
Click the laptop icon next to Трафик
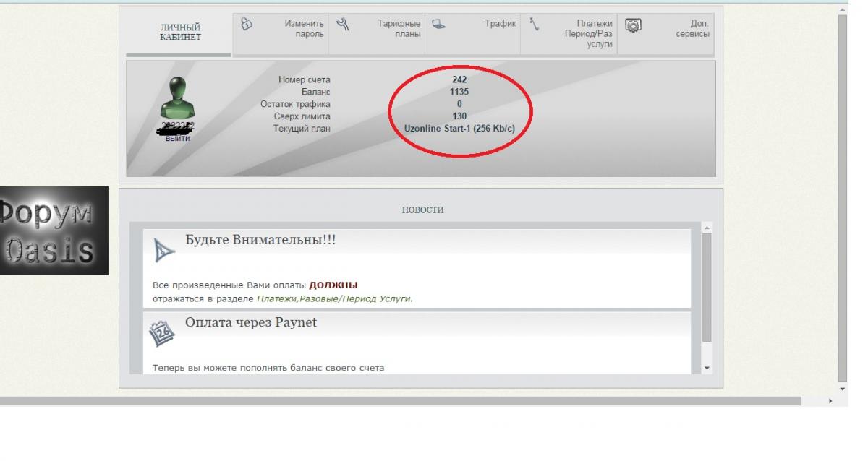pyautogui.click(x=438, y=24)
